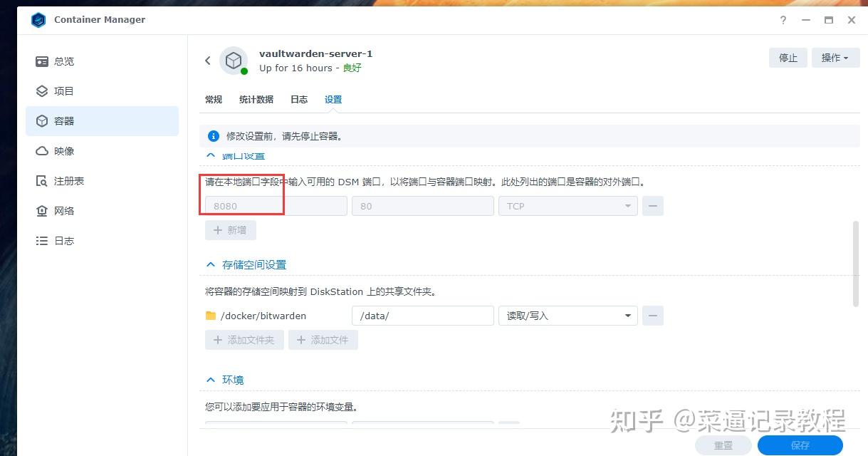Screen dimensions: 868x456
Task: Close the Container Manager window
Action: pos(852,20)
